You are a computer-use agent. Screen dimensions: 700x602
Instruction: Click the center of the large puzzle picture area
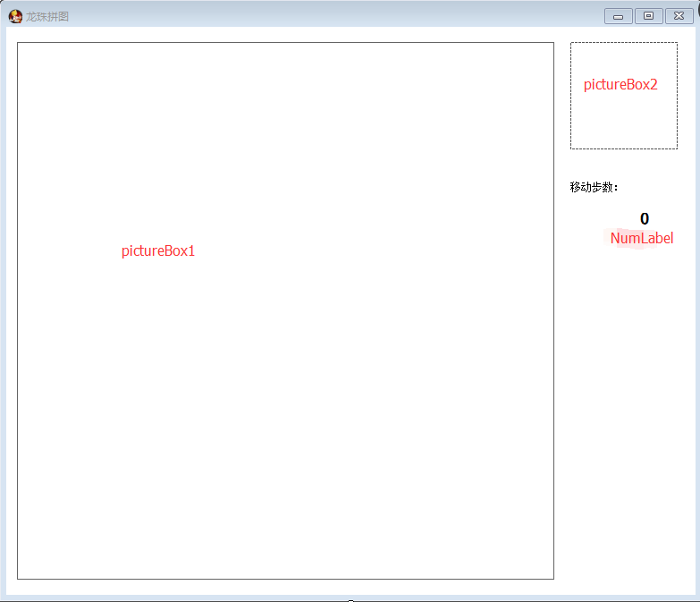(x=286, y=310)
